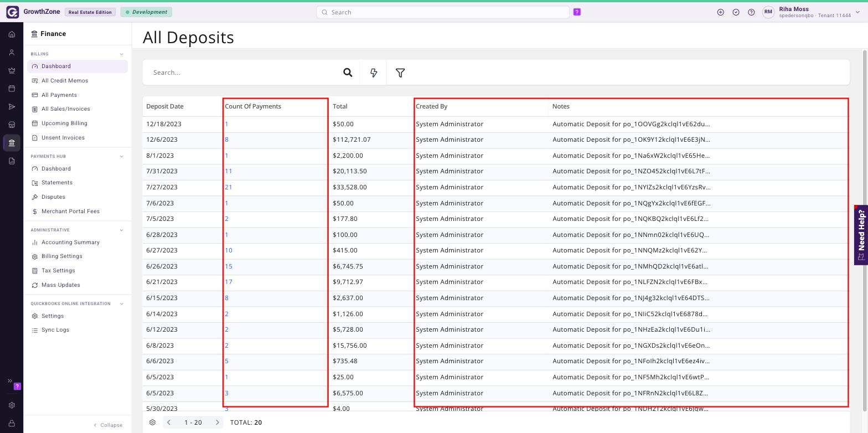Viewport: 868px width, 433px height.
Task: Click the purple question badge beside global search
Action: tap(577, 12)
